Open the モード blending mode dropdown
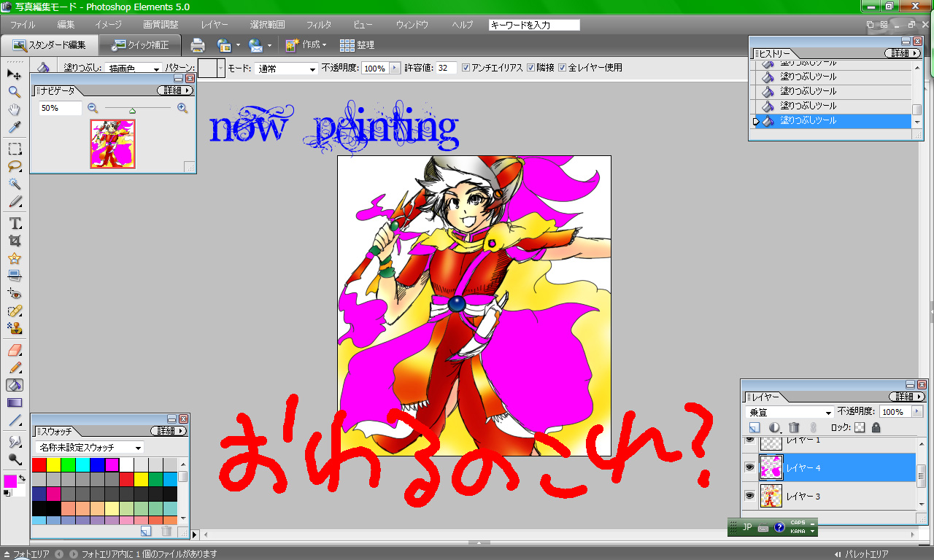This screenshot has width=934, height=560. click(286, 69)
